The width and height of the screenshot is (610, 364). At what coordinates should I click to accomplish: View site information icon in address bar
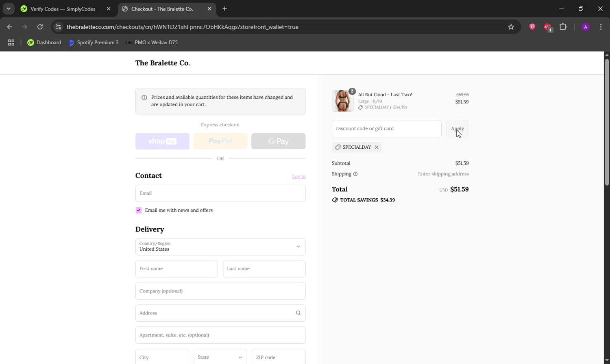58,27
